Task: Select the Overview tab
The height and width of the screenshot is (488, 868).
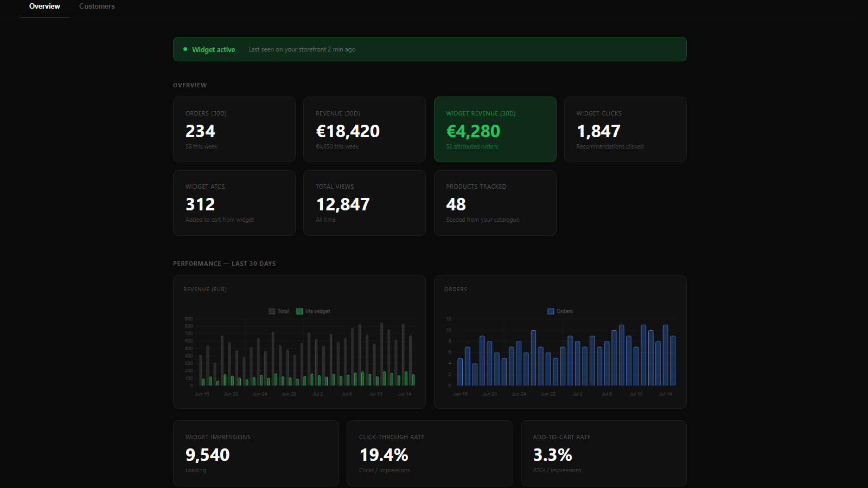Action: 44,7
